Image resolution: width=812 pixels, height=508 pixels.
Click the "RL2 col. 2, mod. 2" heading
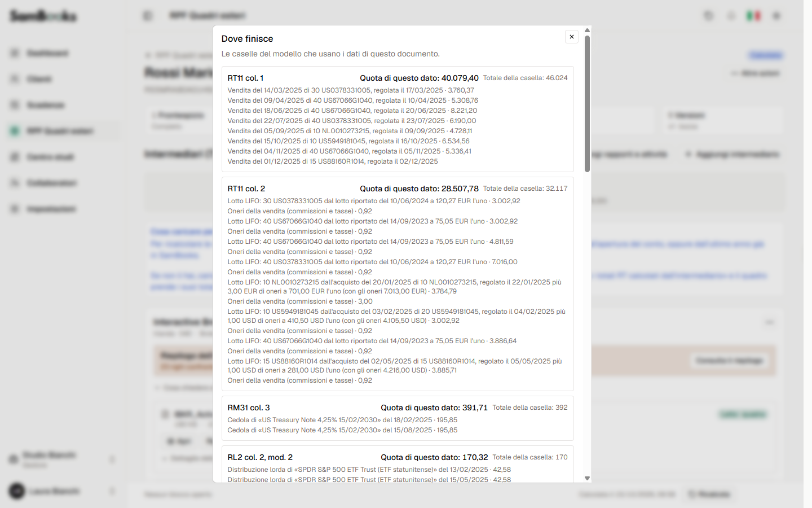(260, 458)
